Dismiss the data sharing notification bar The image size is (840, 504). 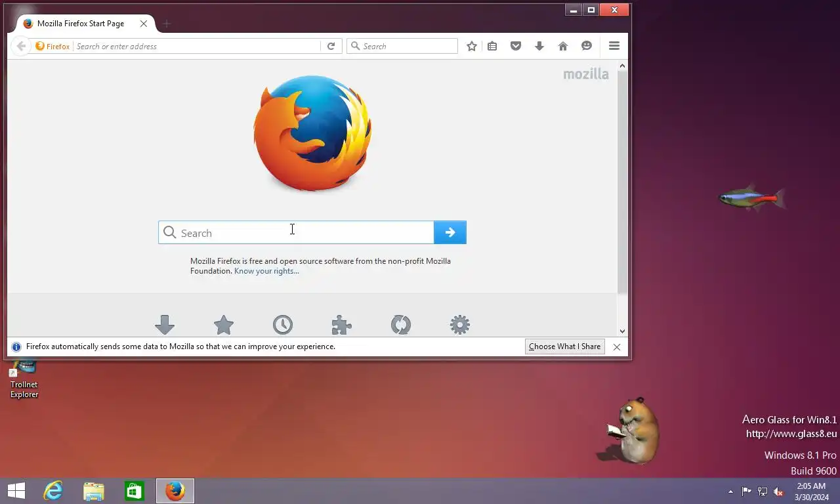617,346
